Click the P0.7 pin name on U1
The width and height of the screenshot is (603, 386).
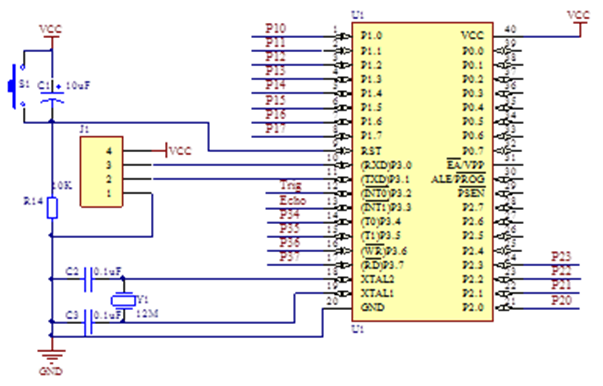click(x=473, y=150)
